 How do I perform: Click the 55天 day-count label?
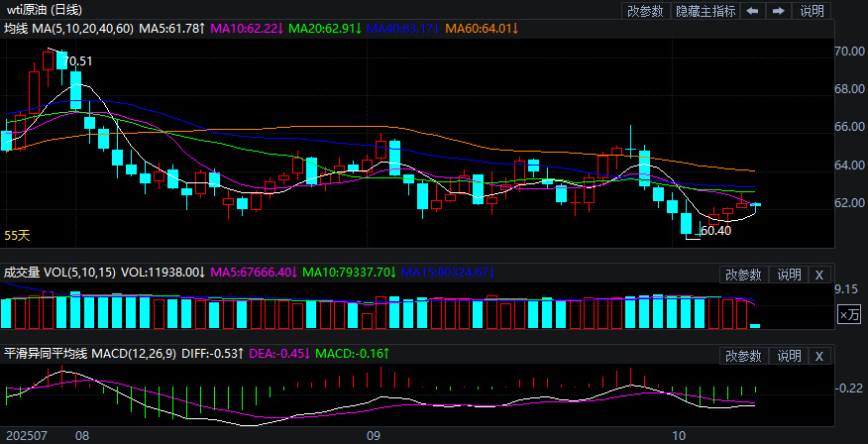(17, 236)
